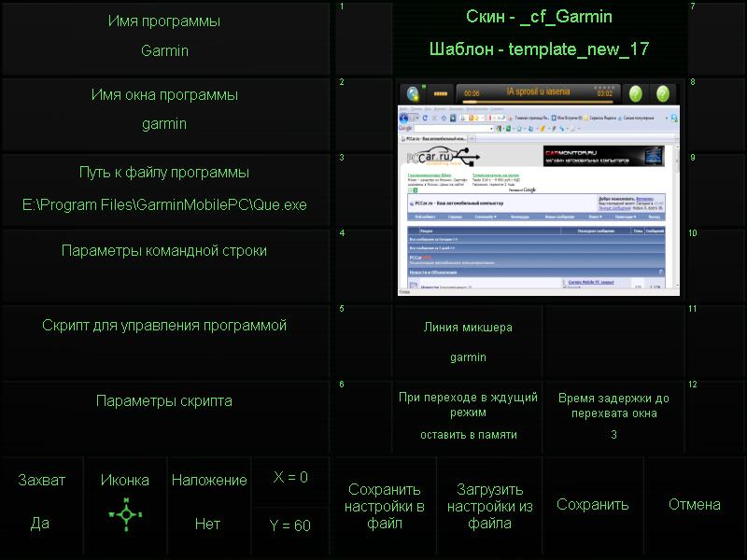Click the X = 0 position cell

point(290,478)
